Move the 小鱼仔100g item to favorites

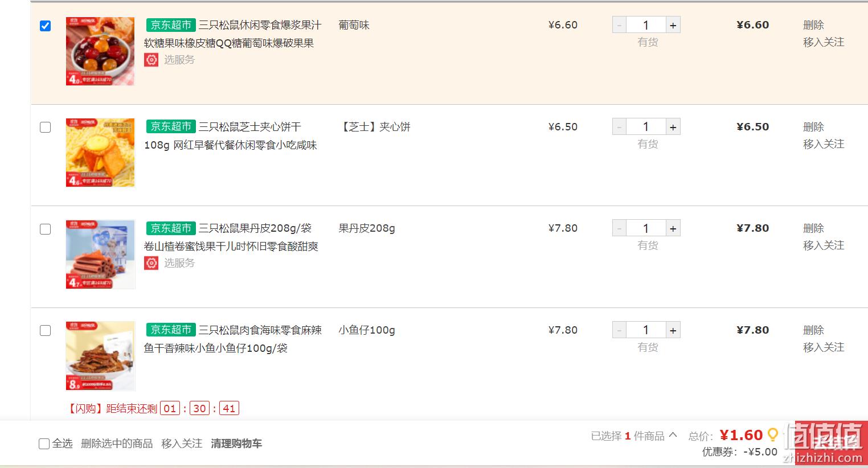tap(824, 347)
